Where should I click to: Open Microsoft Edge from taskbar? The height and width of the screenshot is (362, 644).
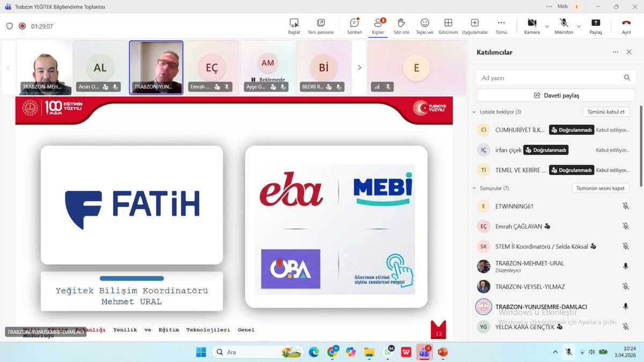pyautogui.click(x=313, y=352)
